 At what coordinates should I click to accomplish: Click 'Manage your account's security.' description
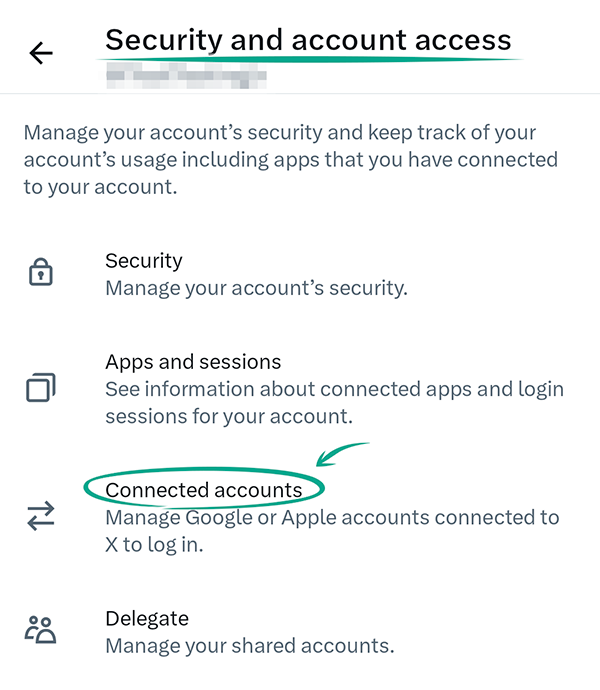coord(256,289)
